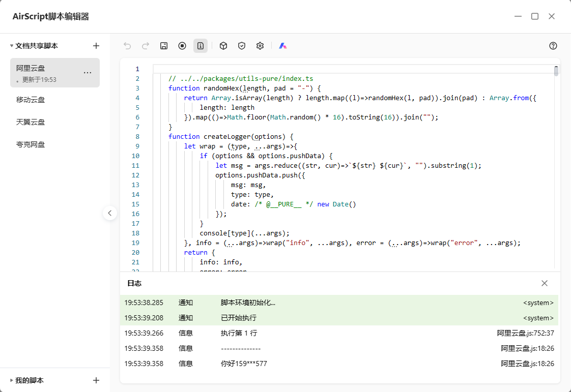Open the 阿里云盘 more options menu
Viewport: 571px width, 392px height.
[88, 73]
